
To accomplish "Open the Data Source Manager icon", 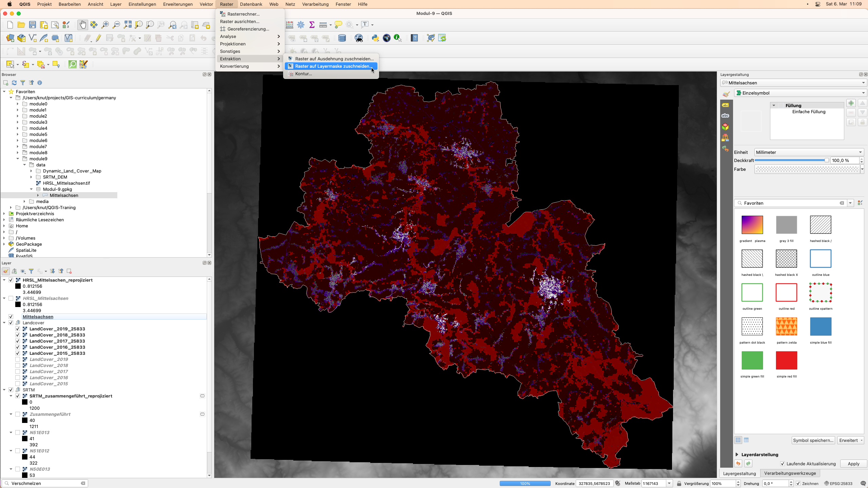I will (10, 38).
